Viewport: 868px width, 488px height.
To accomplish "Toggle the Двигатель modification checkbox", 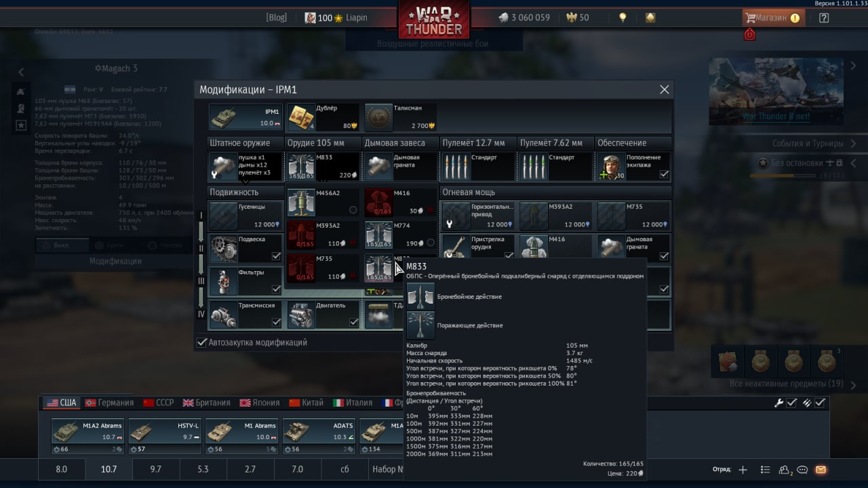I will 353,322.
